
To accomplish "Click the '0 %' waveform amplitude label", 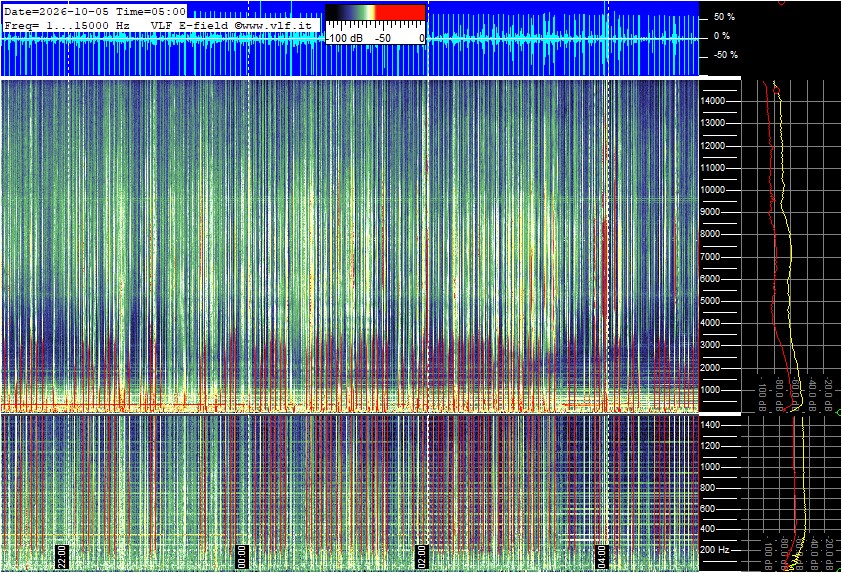I will pyautogui.click(x=722, y=36).
